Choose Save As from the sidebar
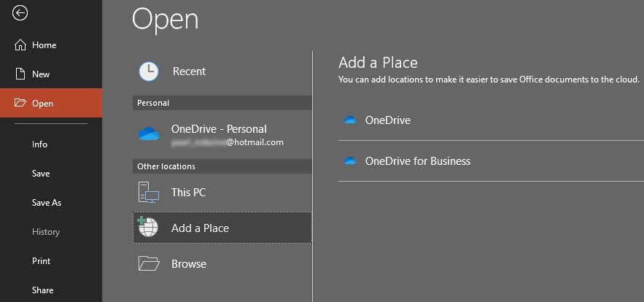644x302 pixels. [47, 203]
